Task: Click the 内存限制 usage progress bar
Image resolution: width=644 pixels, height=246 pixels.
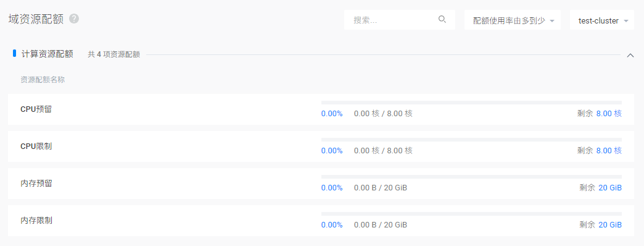Action: coord(471,213)
